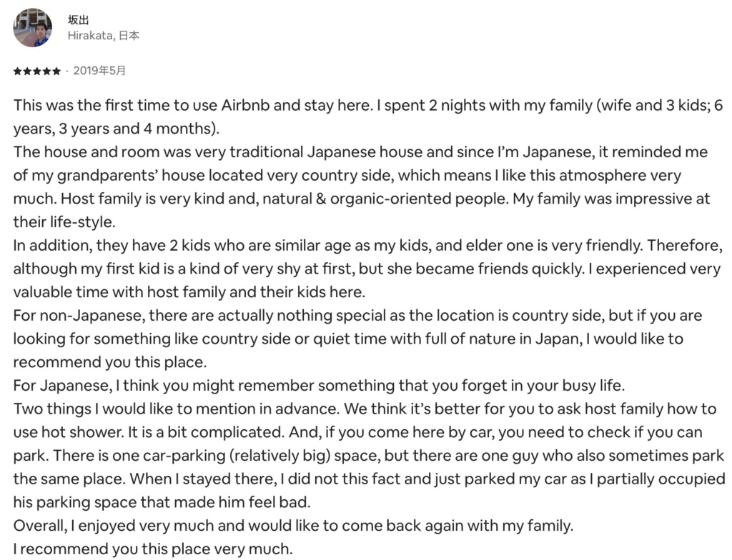The width and height of the screenshot is (732, 560).
Task: Click the word "Airbnb" in the review
Action: click(x=242, y=106)
